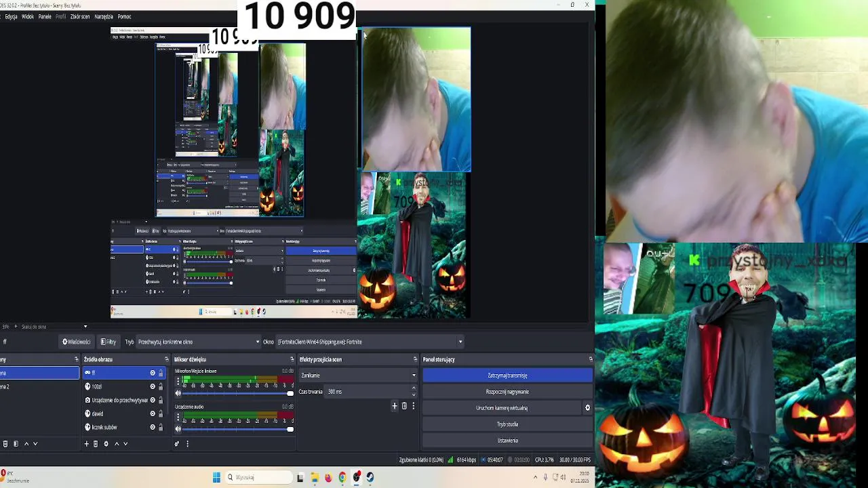
Task: Open scene filters icon under scenes list
Action: tap(16, 444)
